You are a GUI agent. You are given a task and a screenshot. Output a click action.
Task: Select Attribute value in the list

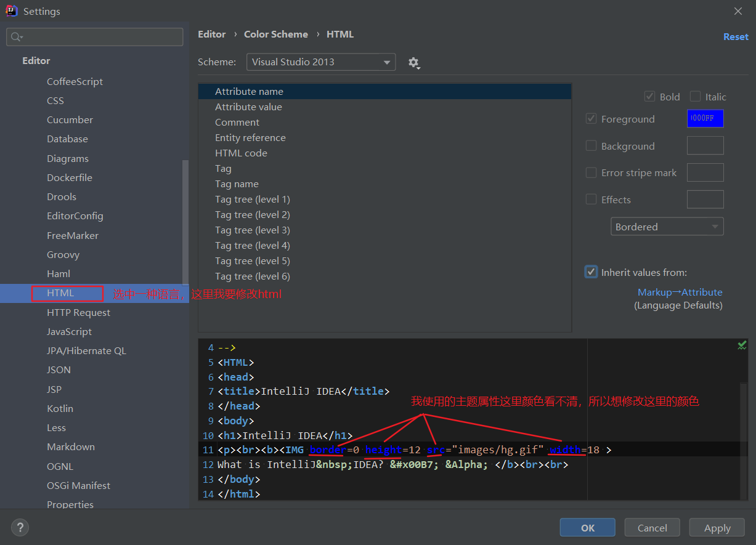[248, 107]
